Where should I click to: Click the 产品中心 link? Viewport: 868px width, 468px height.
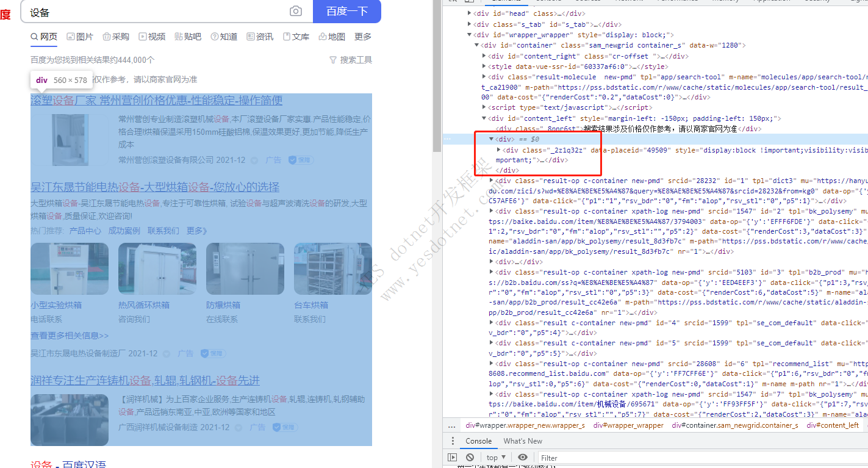pyautogui.click(x=85, y=231)
